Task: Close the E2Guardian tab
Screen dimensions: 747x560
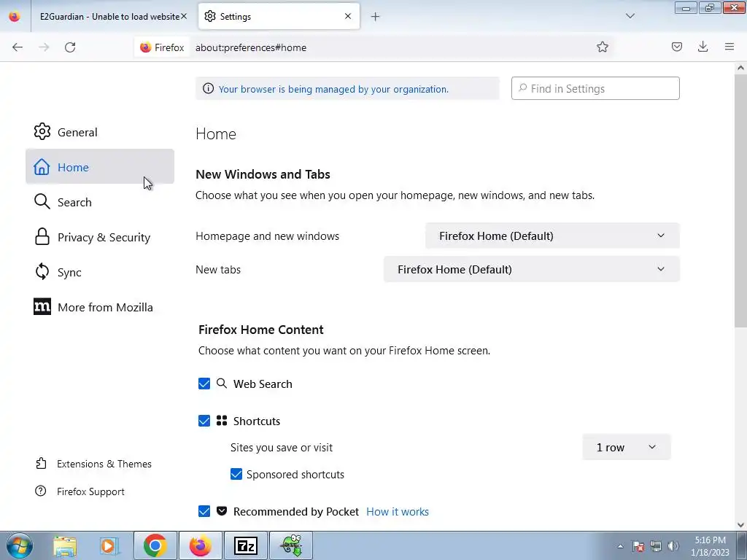Action: point(184,16)
